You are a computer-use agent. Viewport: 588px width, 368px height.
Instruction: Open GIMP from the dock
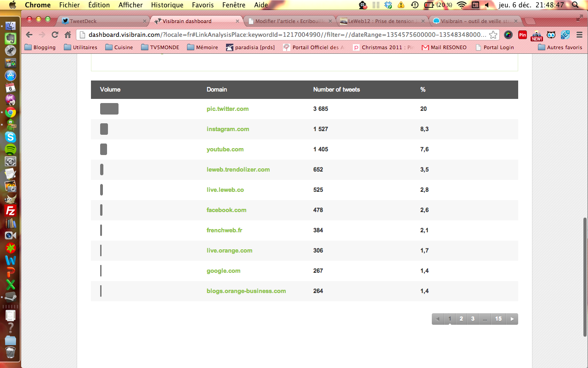(10, 198)
